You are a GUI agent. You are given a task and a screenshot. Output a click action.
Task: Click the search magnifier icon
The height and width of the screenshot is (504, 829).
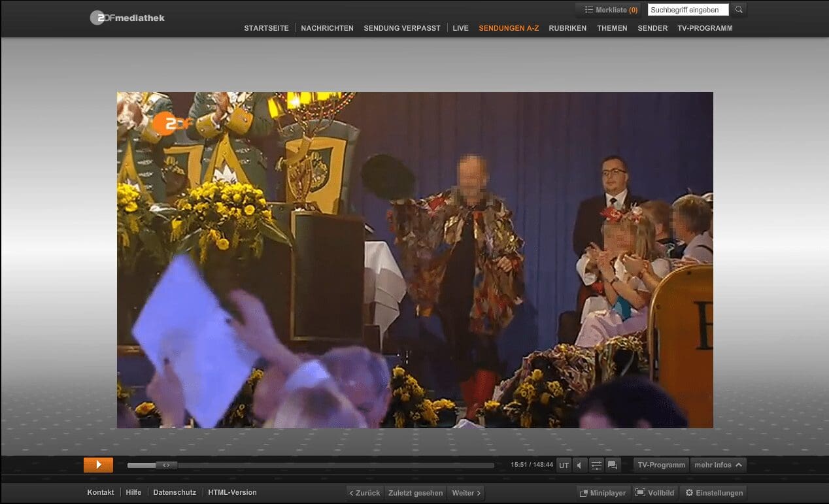click(x=739, y=10)
